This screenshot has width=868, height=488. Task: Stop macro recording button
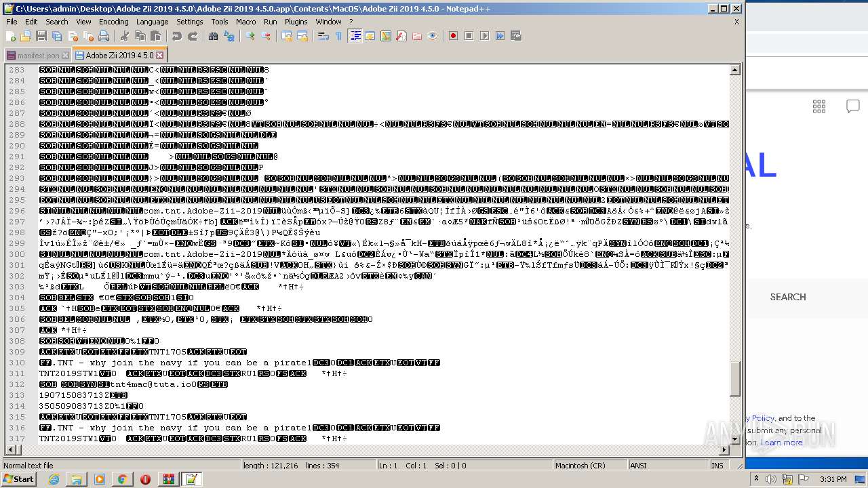click(x=469, y=36)
